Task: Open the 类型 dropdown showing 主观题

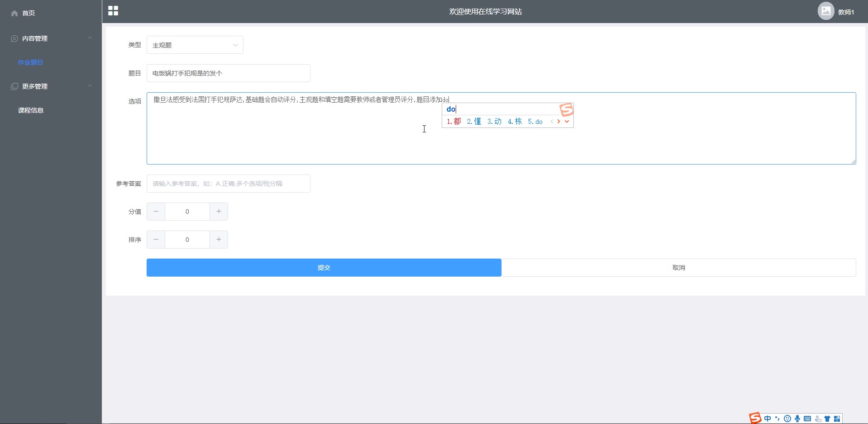Action: pyautogui.click(x=195, y=45)
